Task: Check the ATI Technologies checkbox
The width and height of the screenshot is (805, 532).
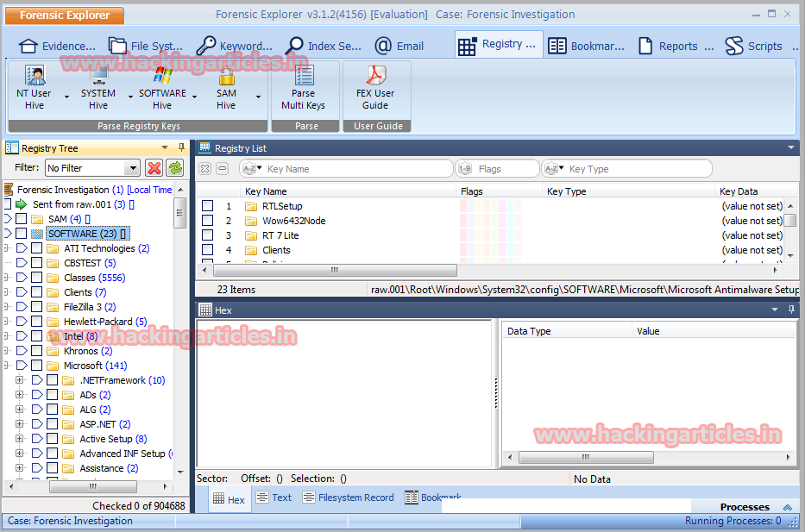Action: 36,248
